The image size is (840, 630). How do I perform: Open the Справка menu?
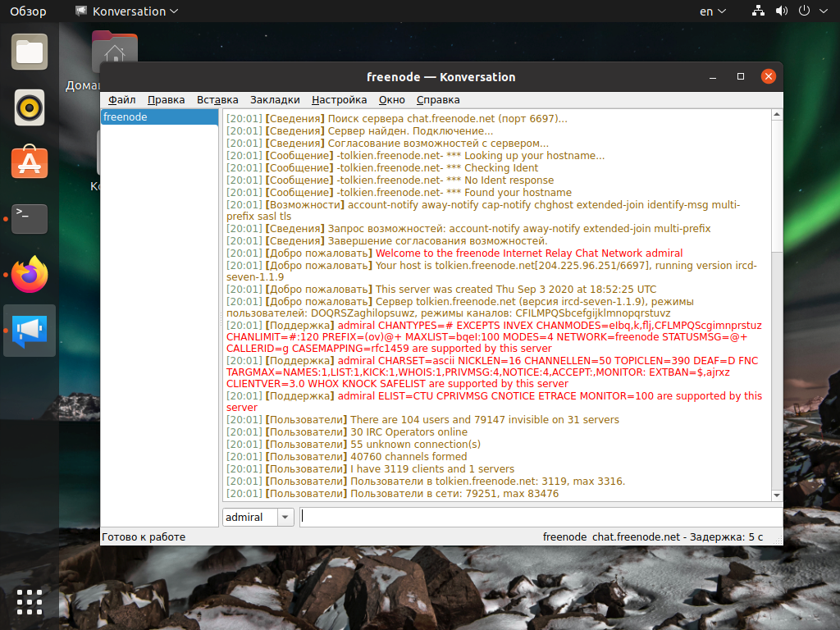tap(438, 100)
